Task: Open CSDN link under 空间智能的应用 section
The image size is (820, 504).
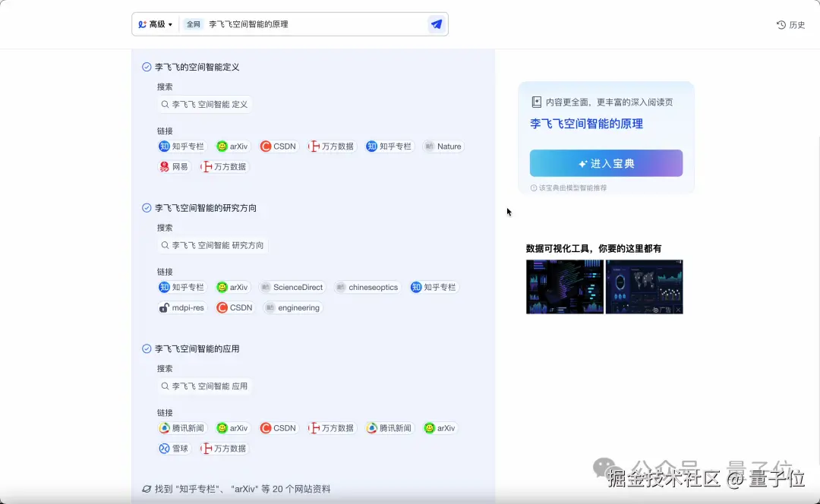Action: pyautogui.click(x=278, y=428)
